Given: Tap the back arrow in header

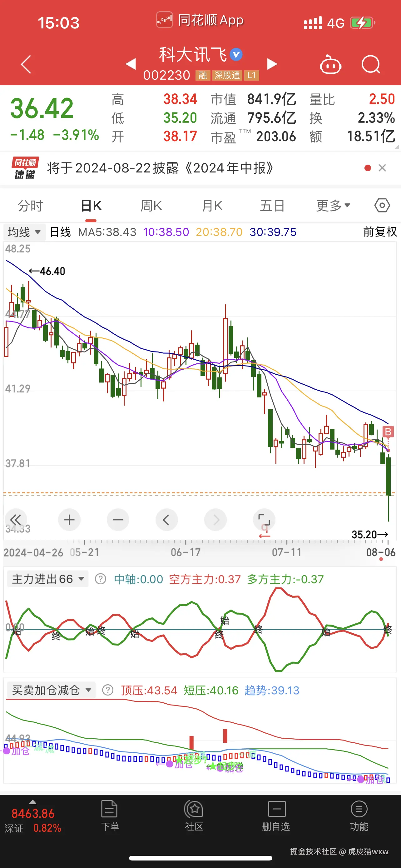Looking at the screenshot, I should (26, 64).
